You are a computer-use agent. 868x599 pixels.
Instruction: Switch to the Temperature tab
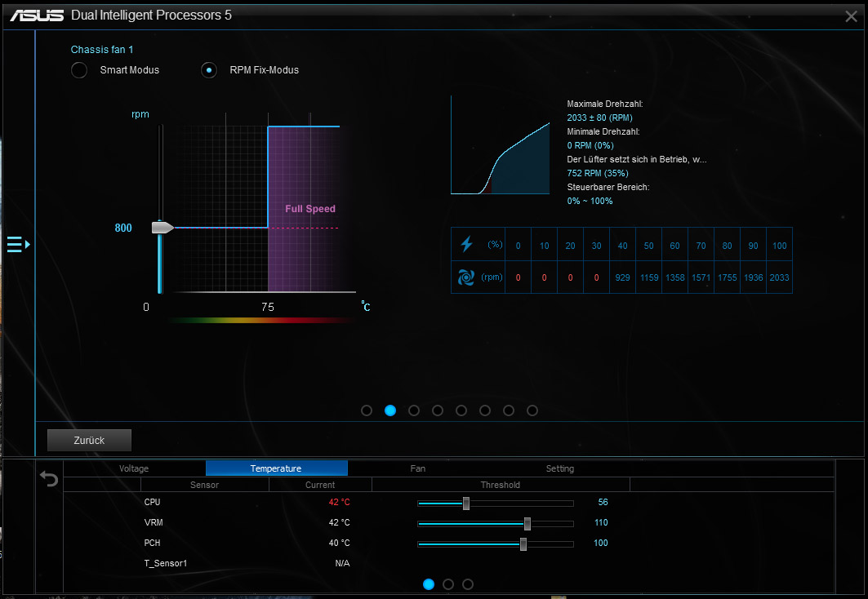tap(276, 468)
